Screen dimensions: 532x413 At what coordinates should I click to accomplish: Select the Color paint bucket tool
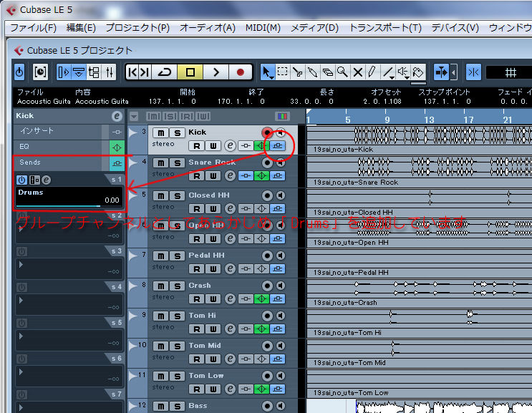point(418,72)
